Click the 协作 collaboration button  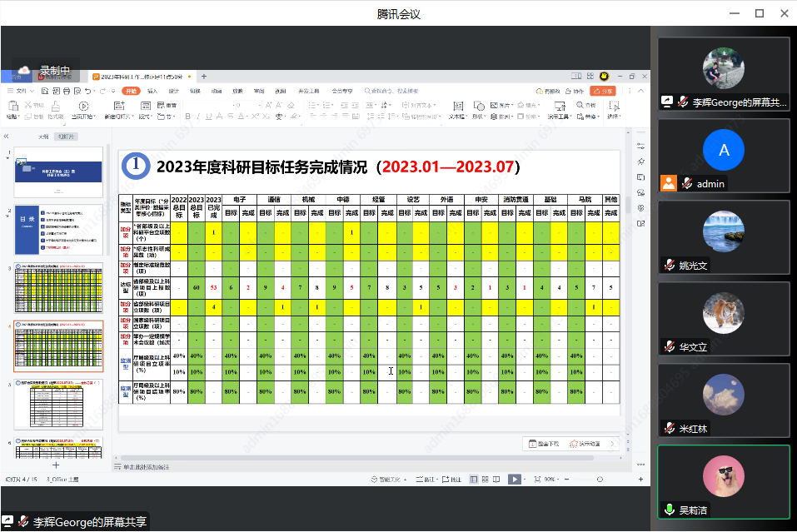tap(576, 91)
